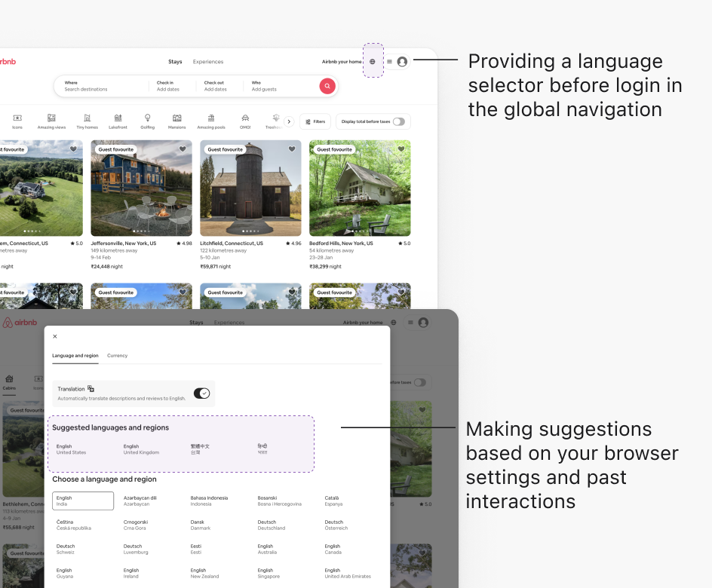The height and width of the screenshot is (588, 712).
Task: Select the Mansions category
Action: [x=177, y=121]
